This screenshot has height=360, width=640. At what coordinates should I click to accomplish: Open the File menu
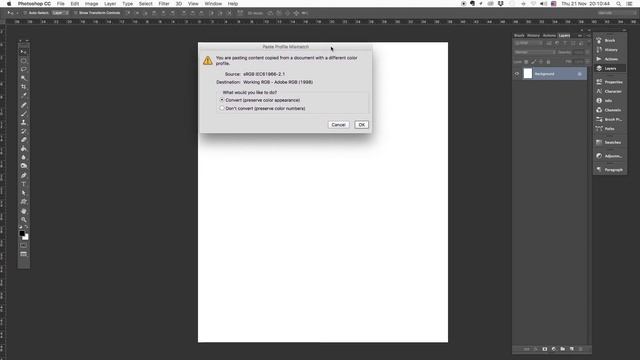[x=60, y=4]
